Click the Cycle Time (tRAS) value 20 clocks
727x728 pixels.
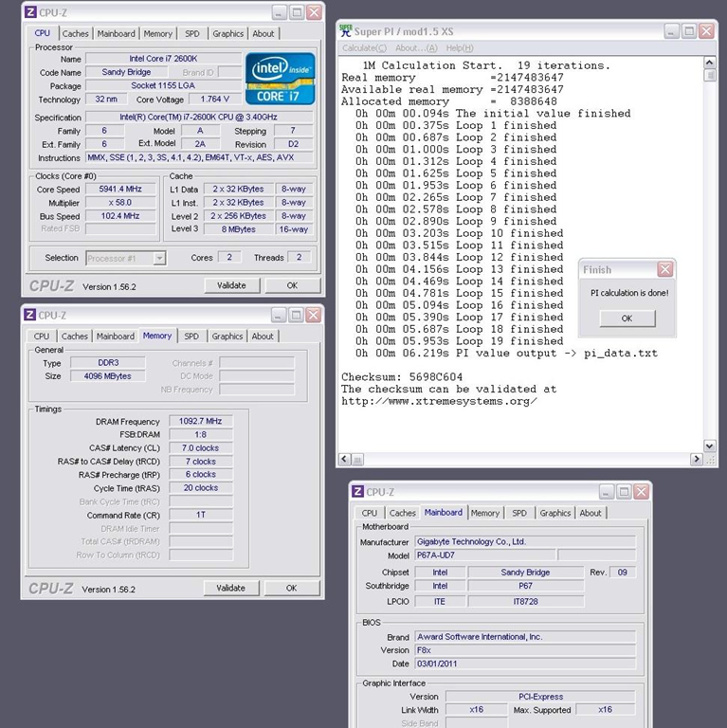(x=201, y=488)
